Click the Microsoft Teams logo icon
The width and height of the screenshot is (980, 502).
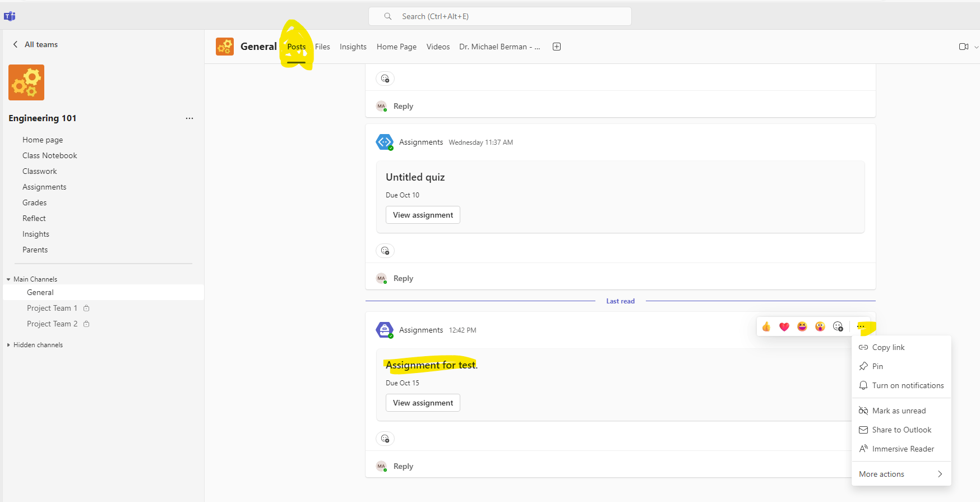(10, 16)
